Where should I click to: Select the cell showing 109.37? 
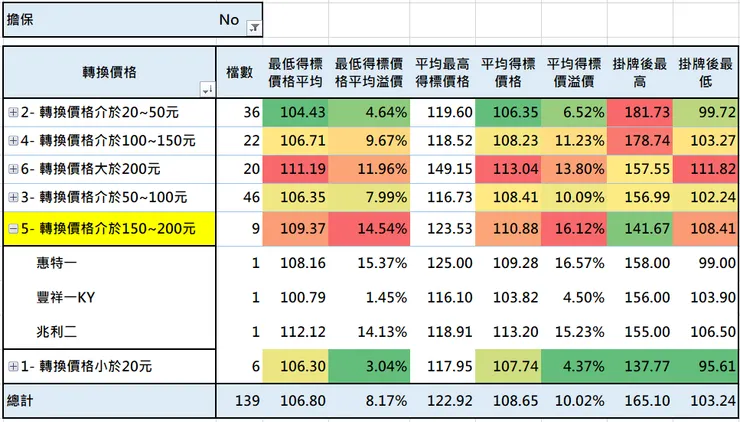click(x=295, y=229)
